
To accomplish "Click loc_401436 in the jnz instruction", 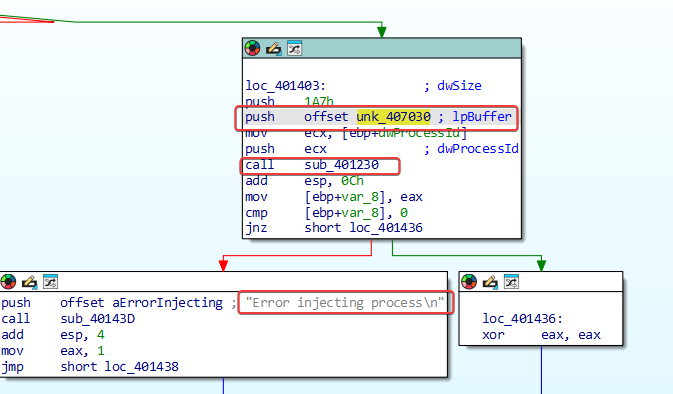I will click(386, 228).
